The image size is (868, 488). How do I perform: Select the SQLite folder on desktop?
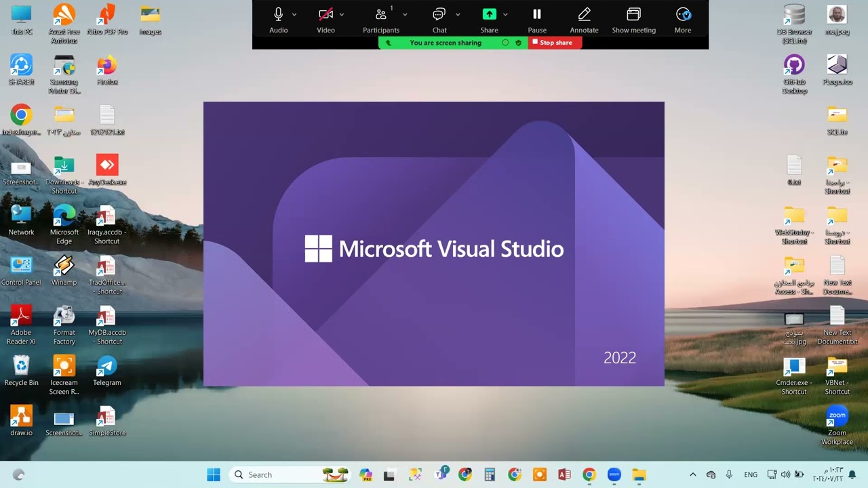(837, 121)
